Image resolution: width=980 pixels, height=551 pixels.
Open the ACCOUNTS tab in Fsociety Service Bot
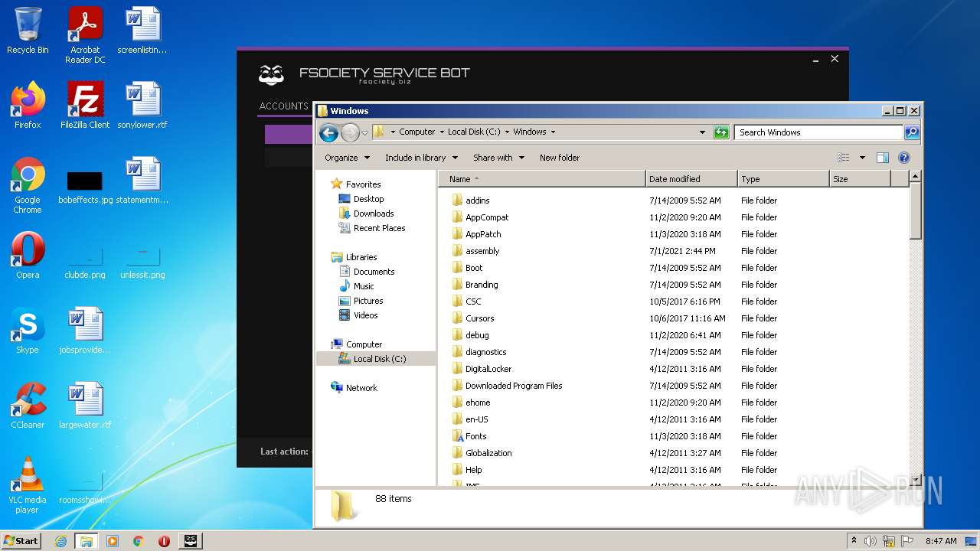(283, 106)
